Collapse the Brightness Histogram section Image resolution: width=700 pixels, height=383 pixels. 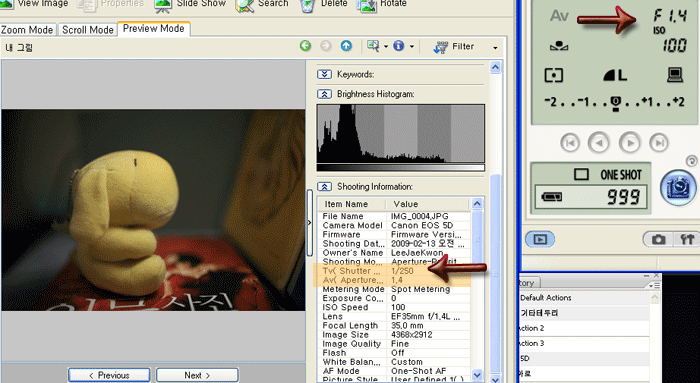[x=324, y=94]
